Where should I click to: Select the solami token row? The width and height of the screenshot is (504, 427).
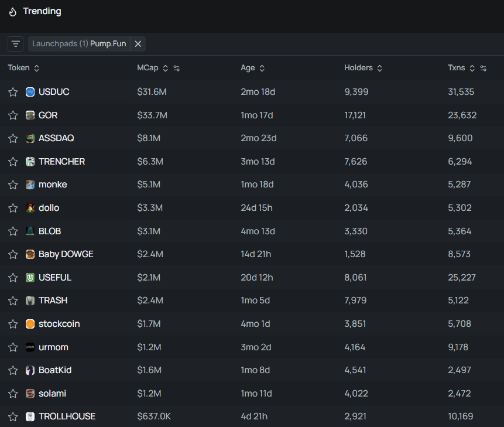click(x=252, y=394)
